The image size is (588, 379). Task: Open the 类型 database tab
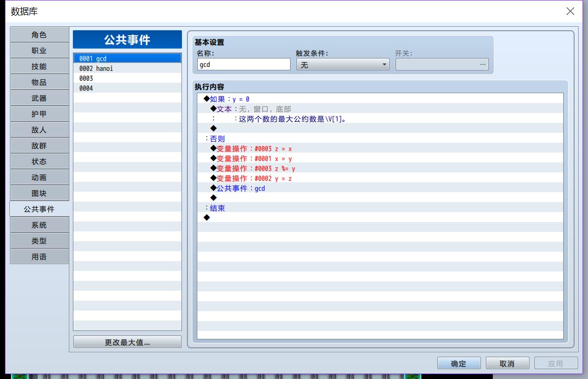[x=39, y=241]
